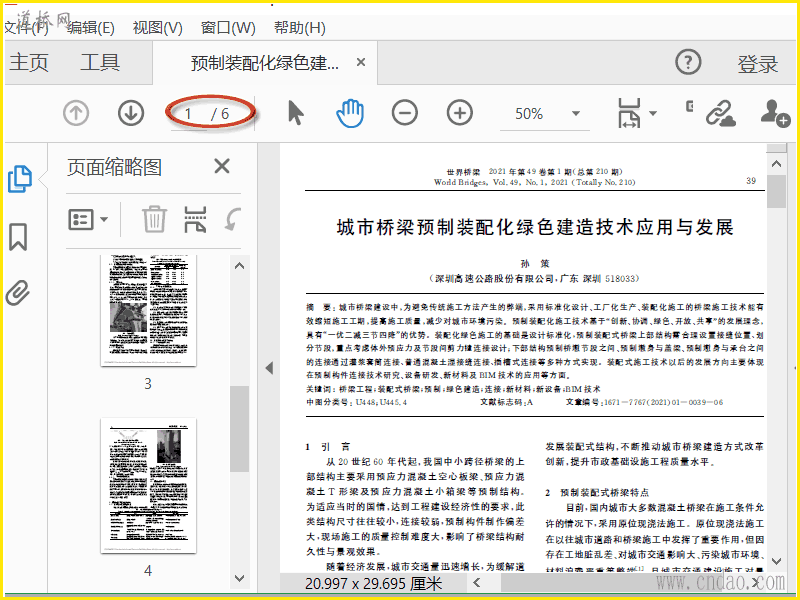The width and height of the screenshot is (800, 600).
Task: Switch to the 工具 tab
Action: (x=100, y=62)
